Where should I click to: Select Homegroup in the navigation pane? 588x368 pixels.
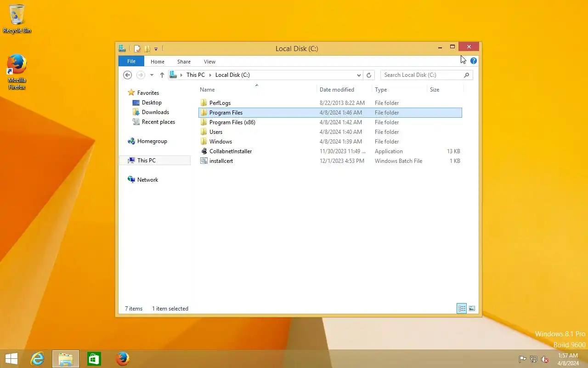147,141
